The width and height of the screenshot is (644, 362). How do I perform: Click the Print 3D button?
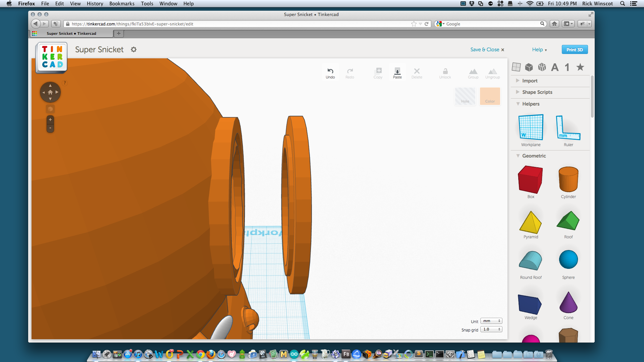coord(575,50)
